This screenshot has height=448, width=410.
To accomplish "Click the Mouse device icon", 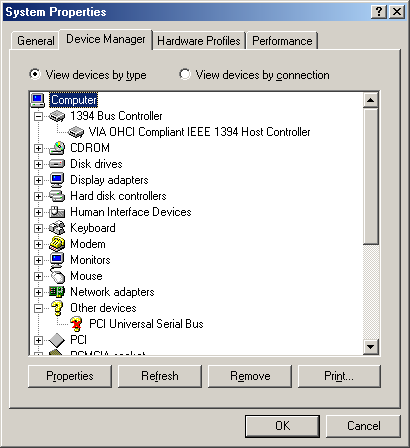I will pyautogui.click(x=57, y=276).
